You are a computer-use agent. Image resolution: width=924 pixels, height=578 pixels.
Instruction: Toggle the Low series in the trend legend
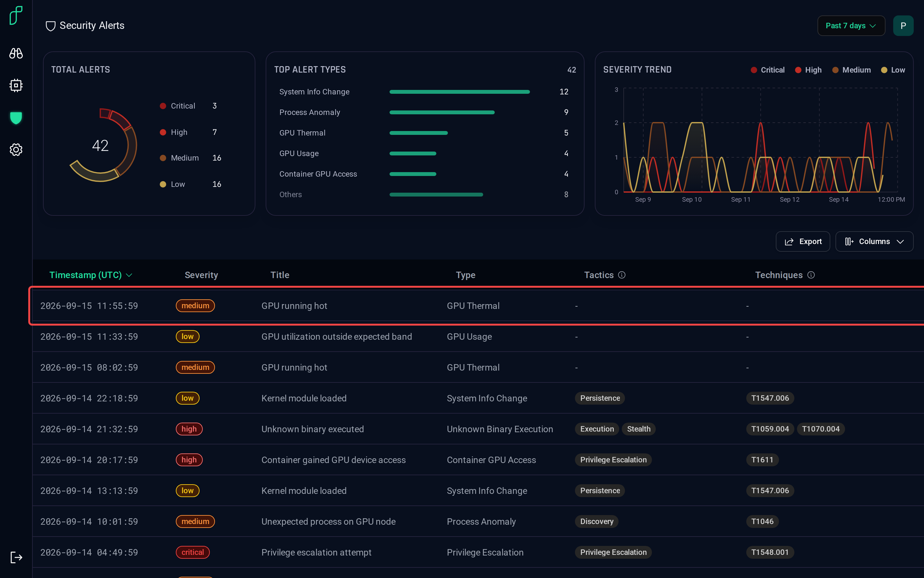coord(893,70)
